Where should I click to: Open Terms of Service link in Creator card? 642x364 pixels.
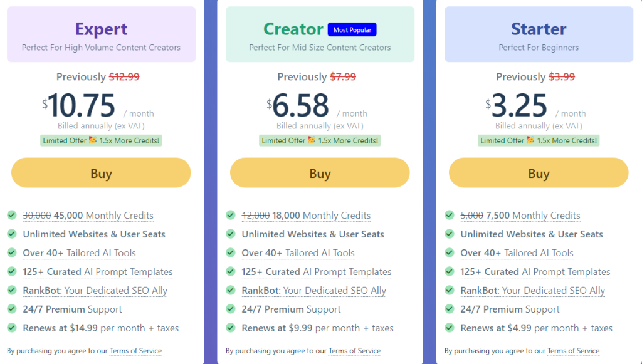[354, 351]
